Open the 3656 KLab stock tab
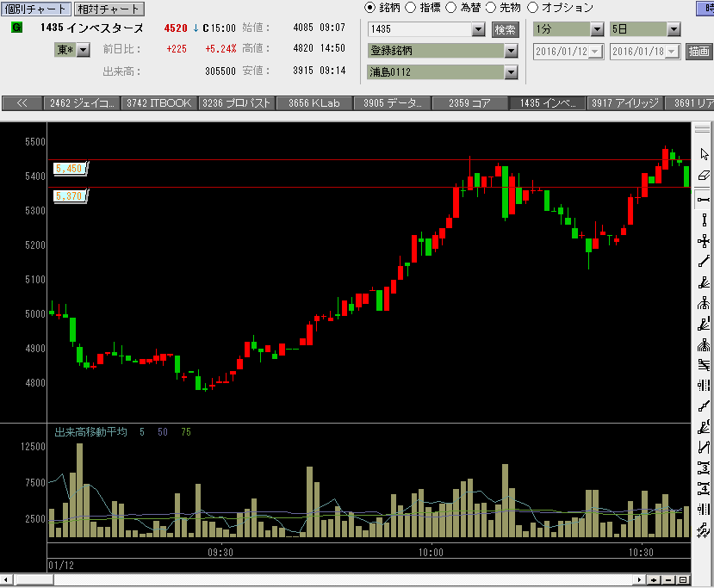The width and height of the screenshot is (714, 588). pyautogui.click(x=314, y=103)
